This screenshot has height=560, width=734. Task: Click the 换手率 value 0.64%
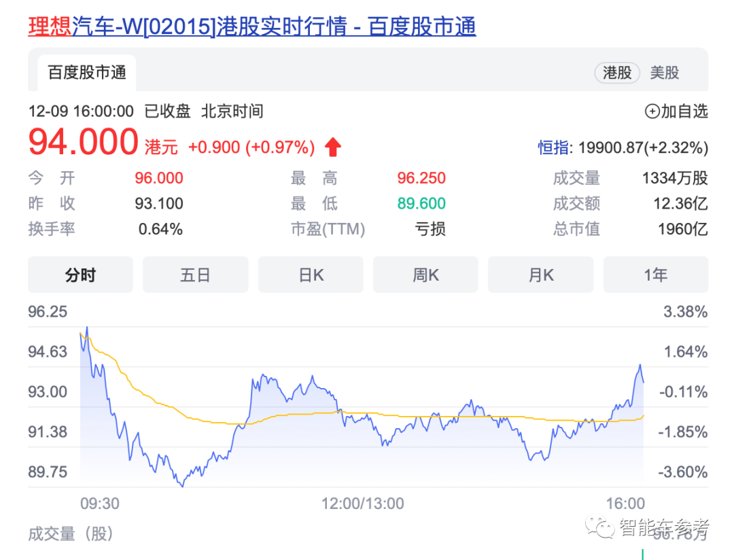click(x=160, y=229)
